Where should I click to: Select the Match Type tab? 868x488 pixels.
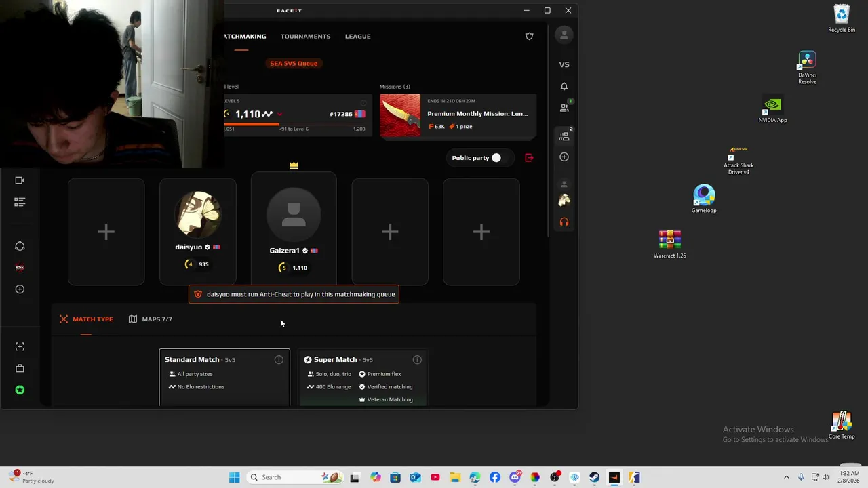[x=86, y=319]
